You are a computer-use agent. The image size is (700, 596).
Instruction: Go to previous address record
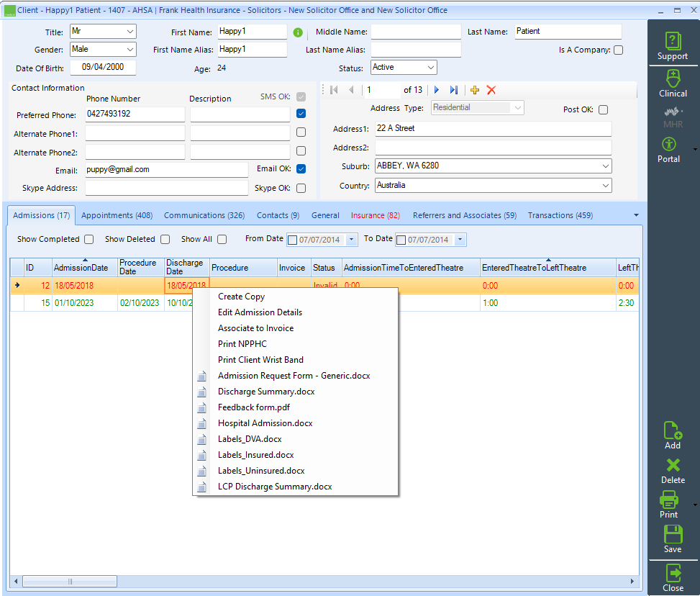351,90
